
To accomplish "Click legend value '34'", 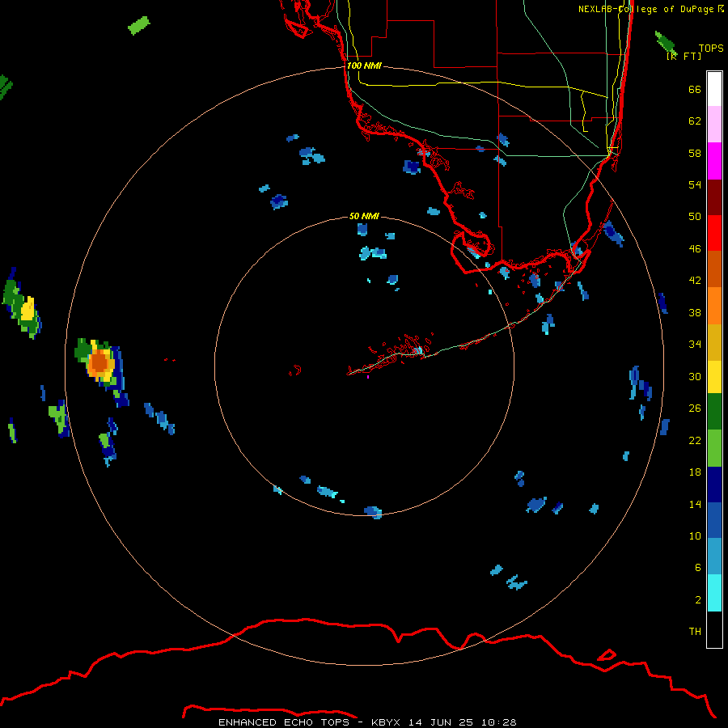I will coord(695,345).
